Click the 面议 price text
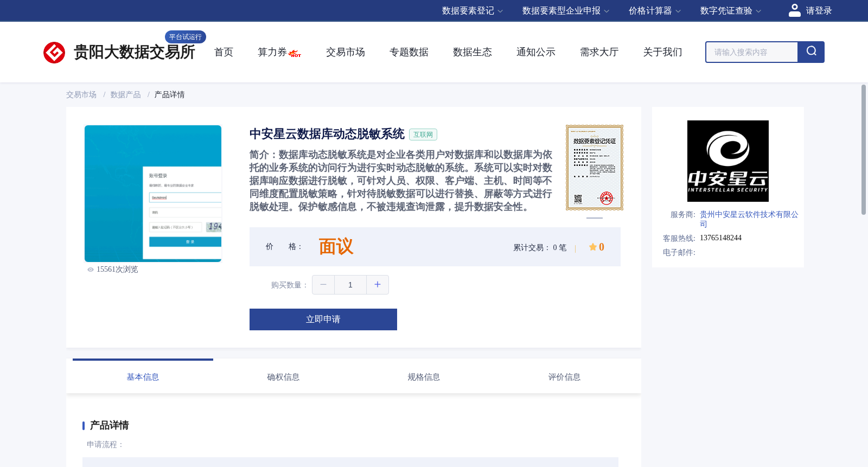868x467 pixels. point(336,247)
